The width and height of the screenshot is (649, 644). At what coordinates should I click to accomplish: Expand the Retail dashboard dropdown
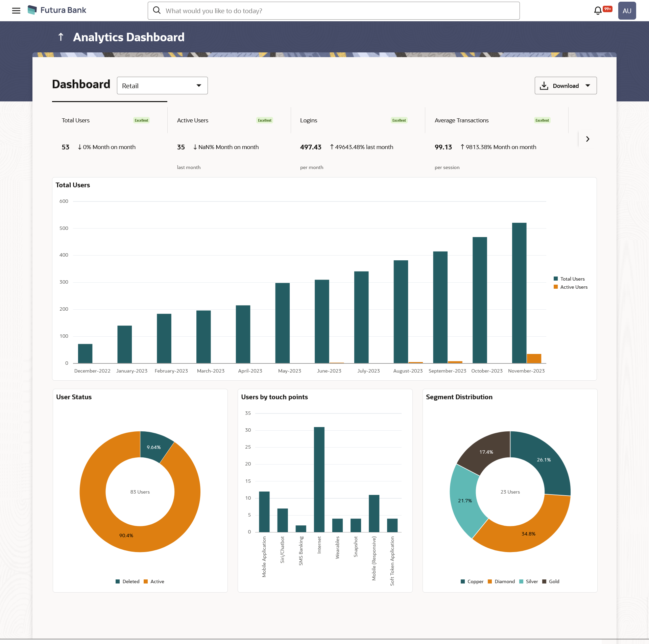(x=162, y=86)
